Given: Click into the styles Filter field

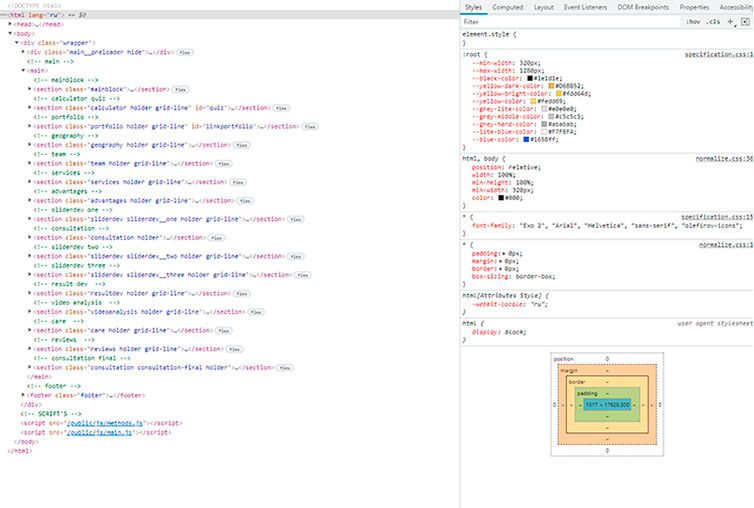Looking at the screenshot, I should click(570, 22).
